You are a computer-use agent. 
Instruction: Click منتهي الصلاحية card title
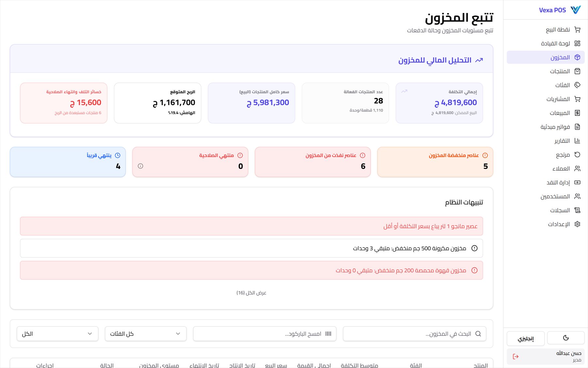pyautogui.click(x=217, y=155)
